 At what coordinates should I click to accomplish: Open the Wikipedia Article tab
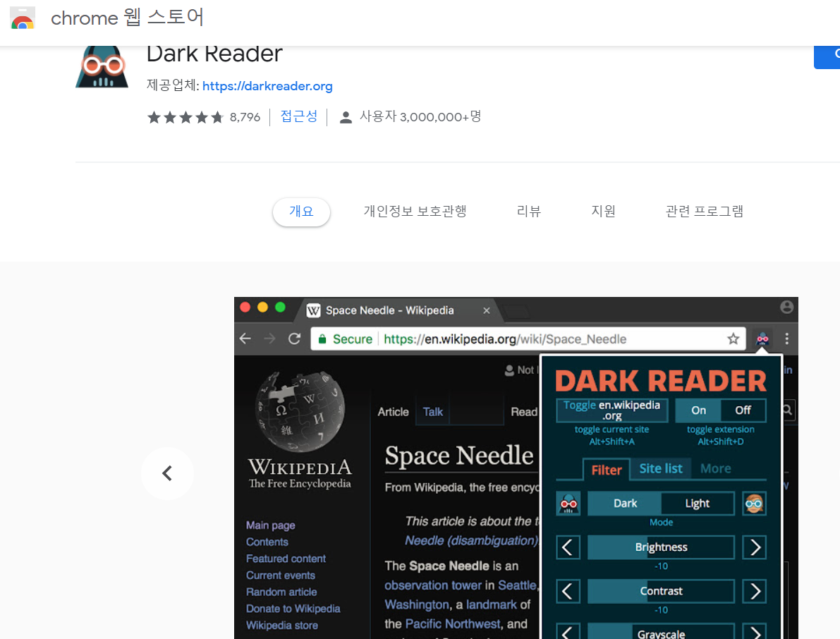click(394, 412)
